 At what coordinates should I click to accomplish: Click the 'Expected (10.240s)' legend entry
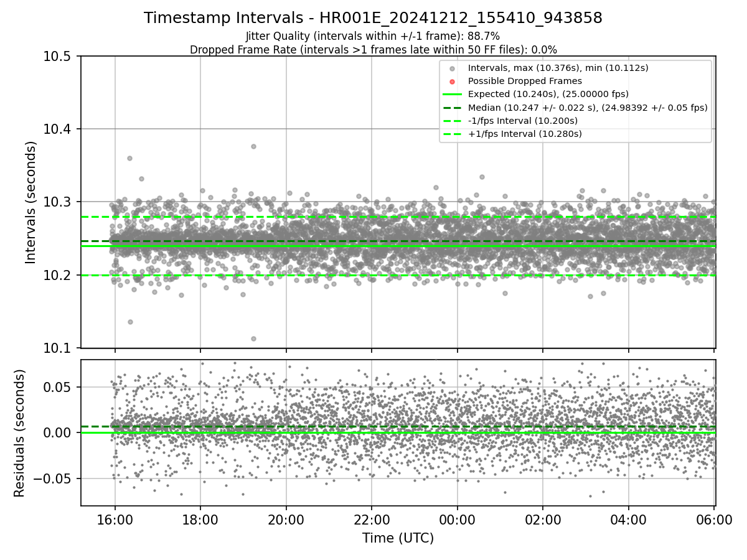click(x=548, y=94)
